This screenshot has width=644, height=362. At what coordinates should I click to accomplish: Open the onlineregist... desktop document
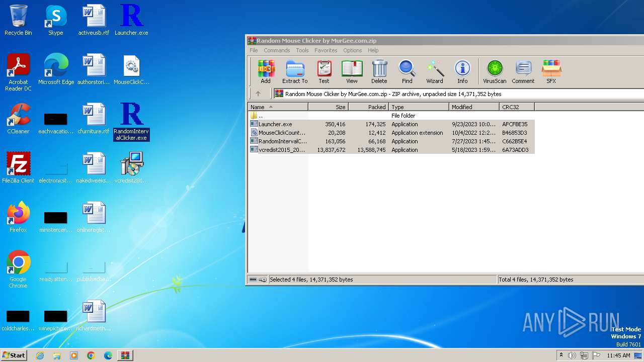coord(94,217)
